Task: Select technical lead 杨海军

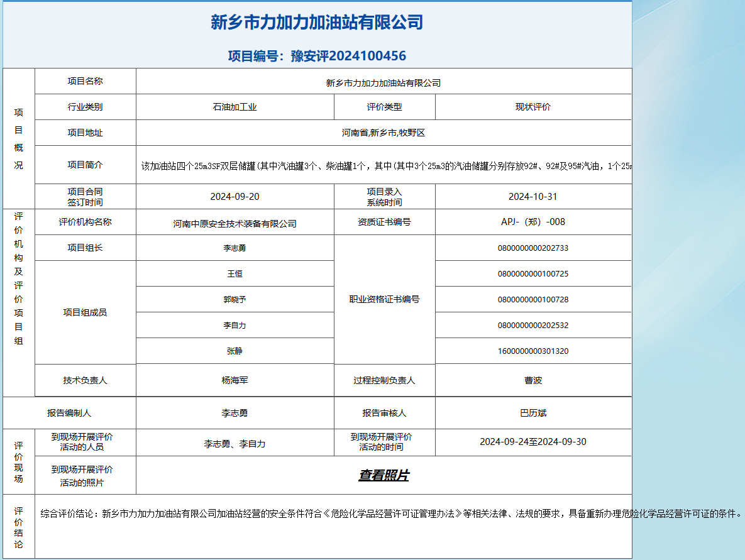Action: [235, 380]
